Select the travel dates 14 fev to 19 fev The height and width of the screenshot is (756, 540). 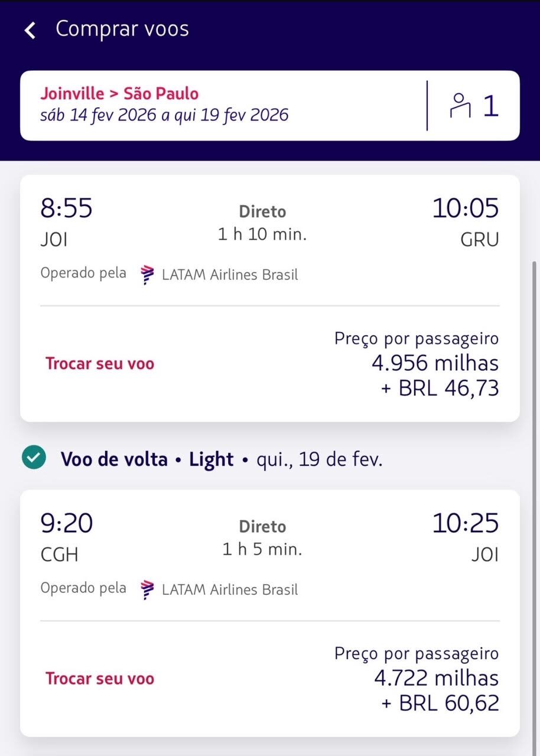click(164, 115)
